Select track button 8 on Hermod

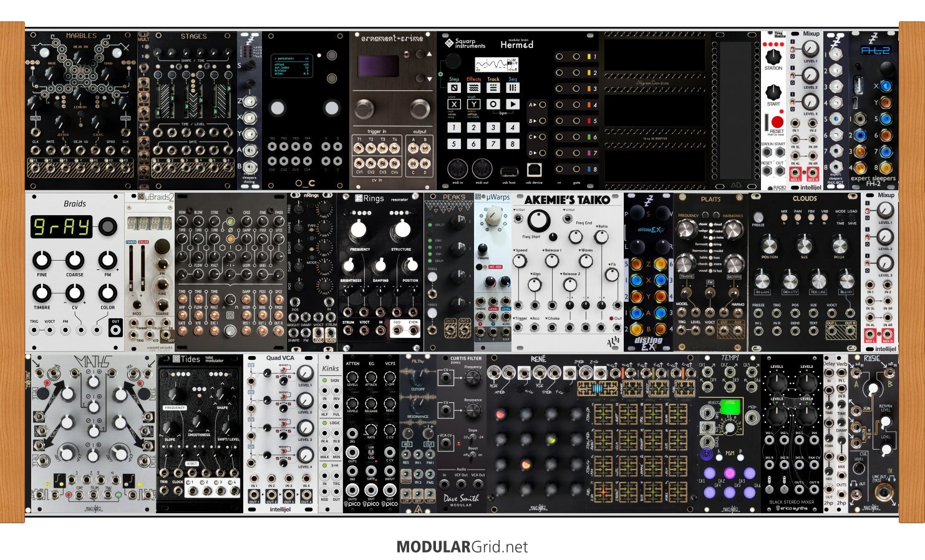click(512, 144)
